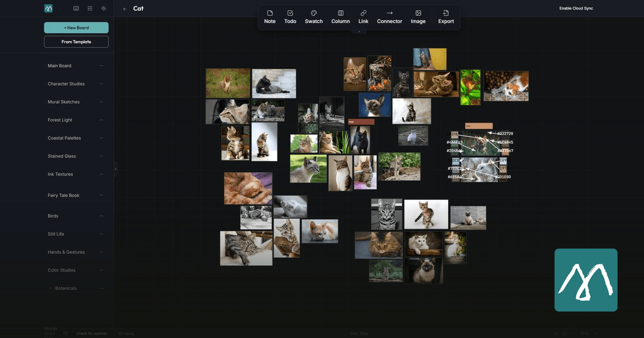Open options menu for Main Board

pyautogui.click(x=101, y=66)
